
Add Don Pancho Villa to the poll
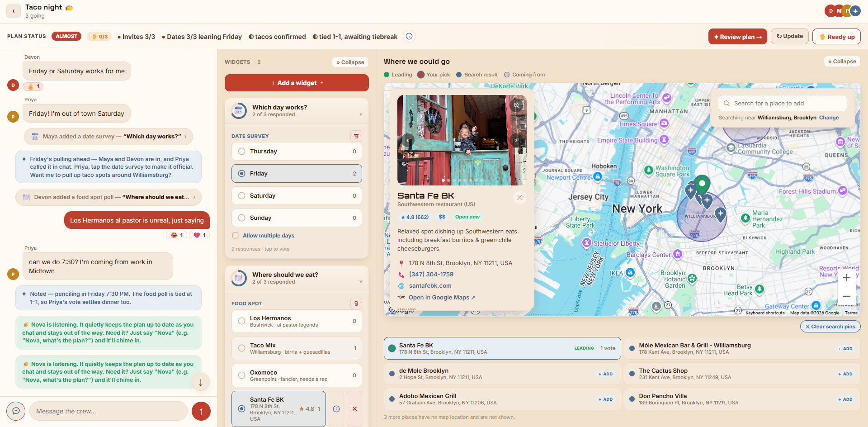click(x=845, y=399)
